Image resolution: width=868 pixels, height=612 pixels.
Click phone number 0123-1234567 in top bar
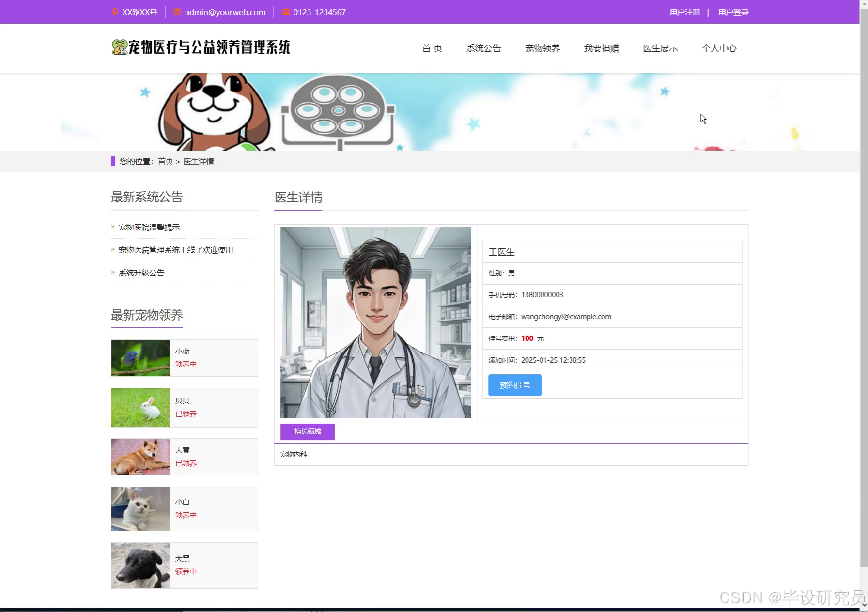pos(319,12)
